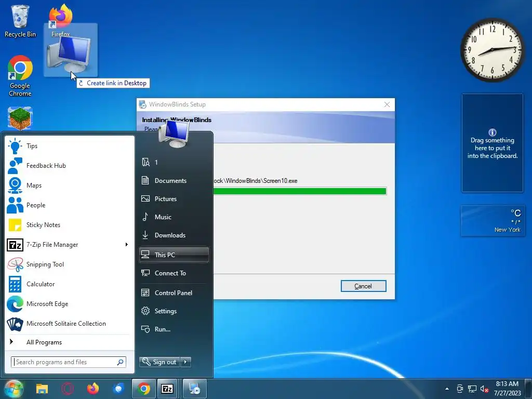The image size is (532, 399).
Task: Click the WindowBlinds Setup title bar icon
Action: point(143,104)
